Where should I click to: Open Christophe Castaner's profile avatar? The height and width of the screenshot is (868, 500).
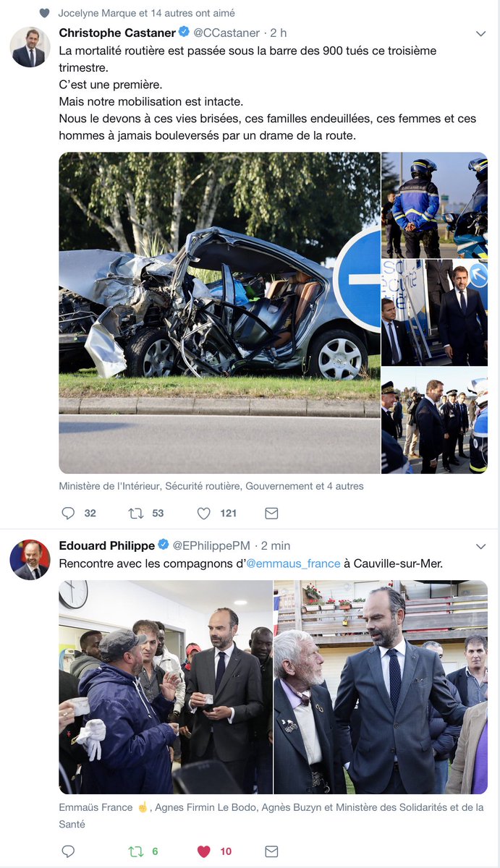click(x=30, y=48)
